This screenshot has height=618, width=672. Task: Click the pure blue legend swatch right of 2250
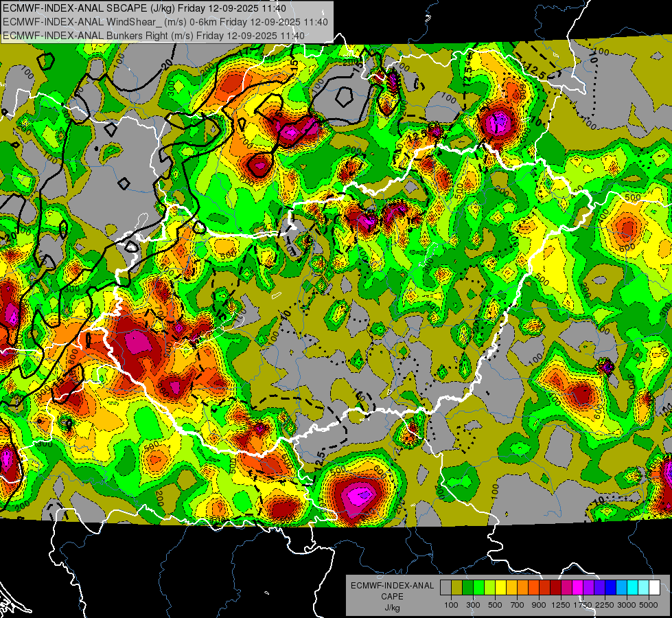point(611,588)
